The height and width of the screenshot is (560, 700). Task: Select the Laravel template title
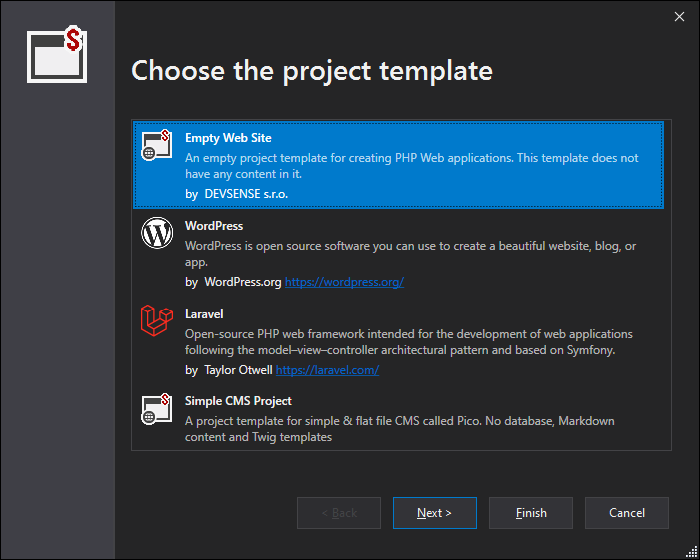(x=204, y=314)
